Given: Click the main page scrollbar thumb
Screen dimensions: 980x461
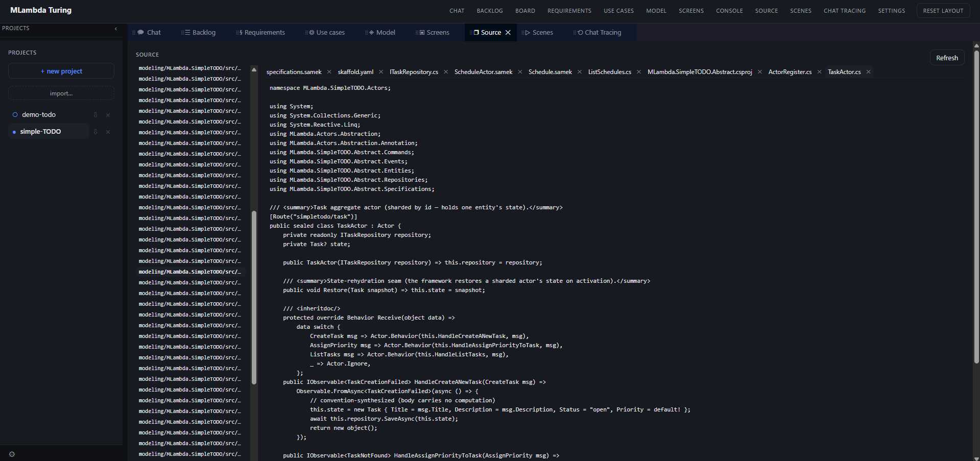Looking at the screenshot, I should [976, 207].
